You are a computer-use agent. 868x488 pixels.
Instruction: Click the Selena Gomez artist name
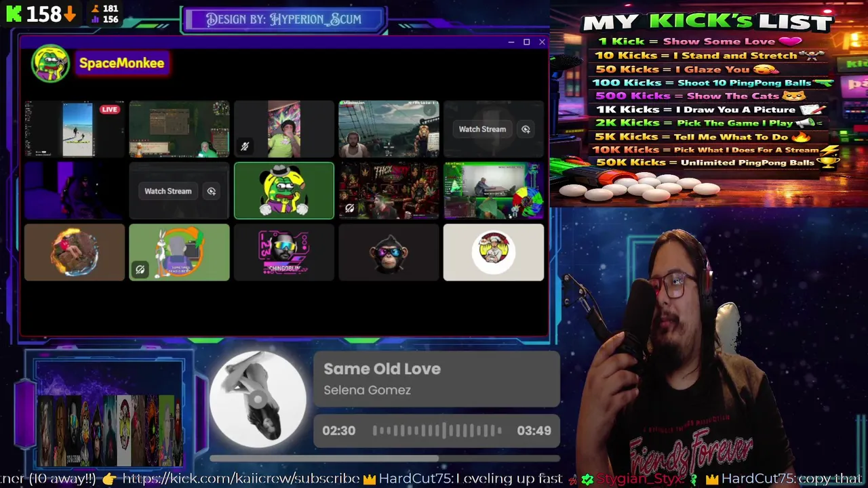pos(367,390)
